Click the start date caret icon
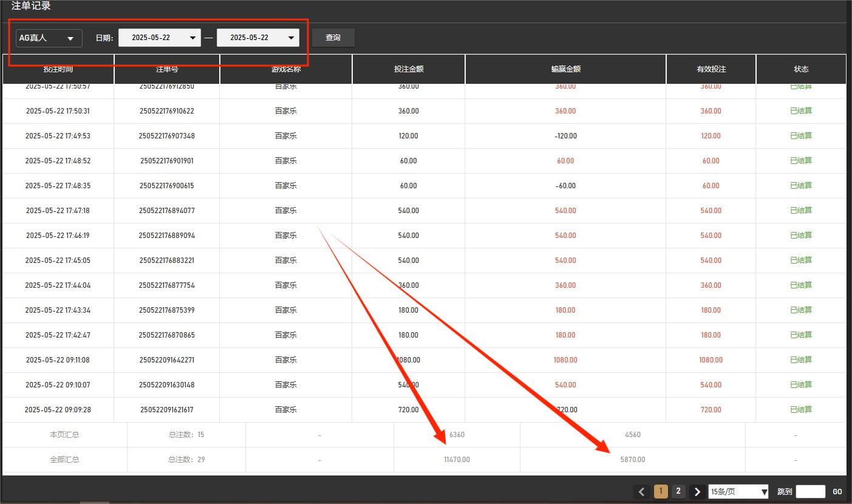Image resolution: width=852 pixels, height=504 pixels. (x=193, y=38)
